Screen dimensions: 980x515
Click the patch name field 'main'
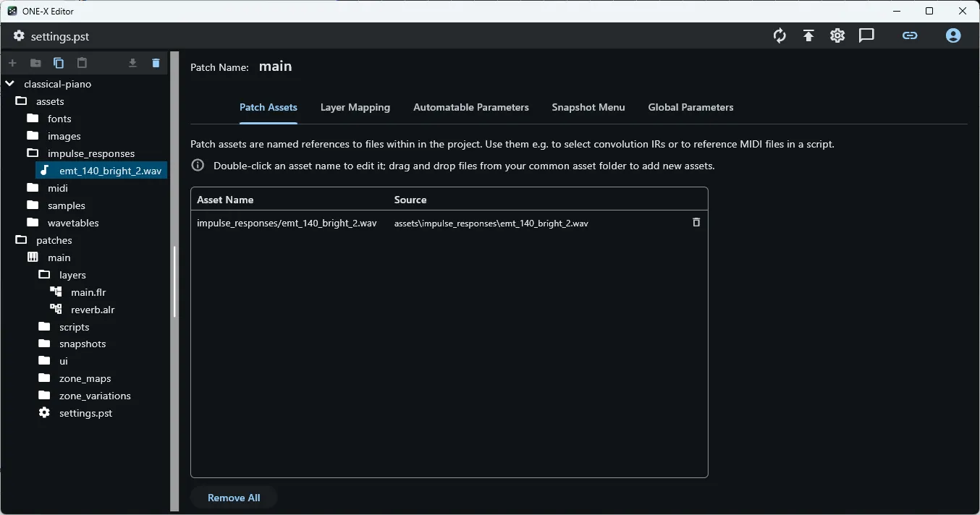click(276, 67)
